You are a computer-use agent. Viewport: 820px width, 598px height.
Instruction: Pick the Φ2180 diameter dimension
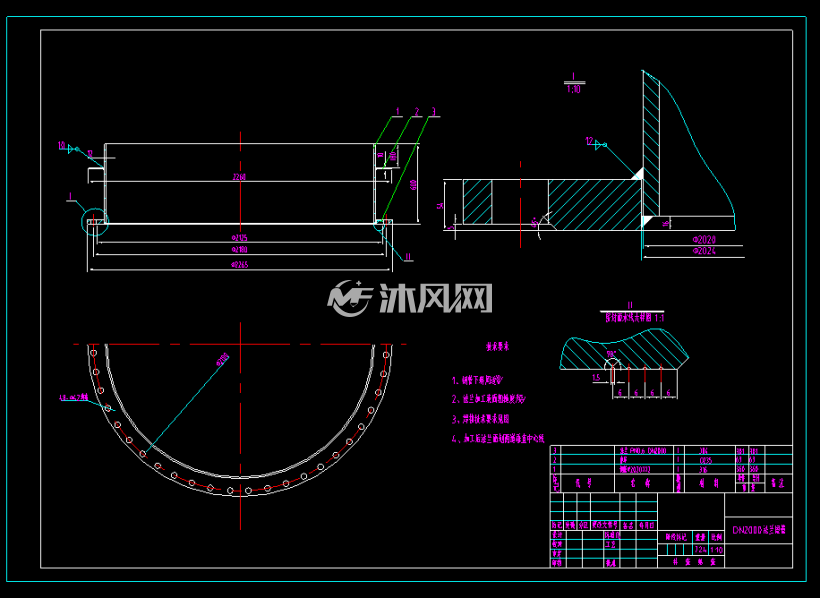239,250
